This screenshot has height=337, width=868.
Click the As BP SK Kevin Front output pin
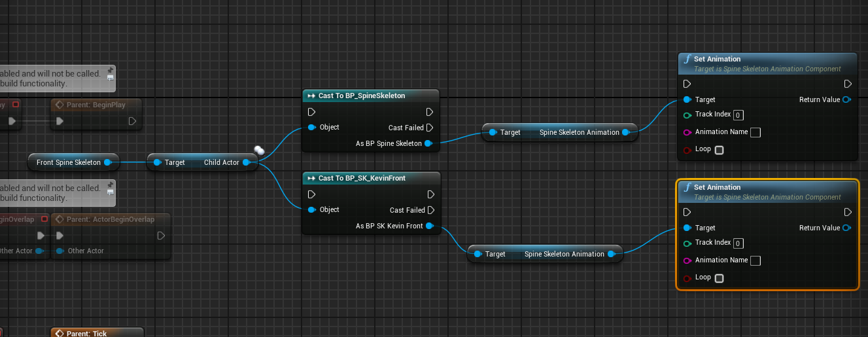click(x=430, y=226)
